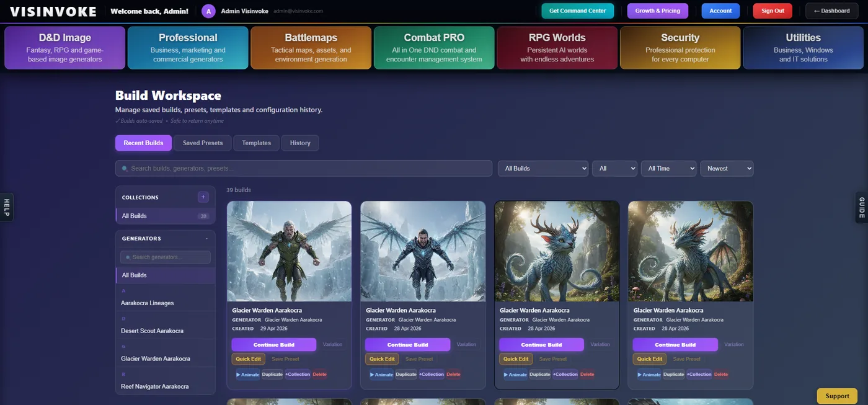868x405 pixels.
Task: Open the Newest sort dropdown
Action: 727,168
